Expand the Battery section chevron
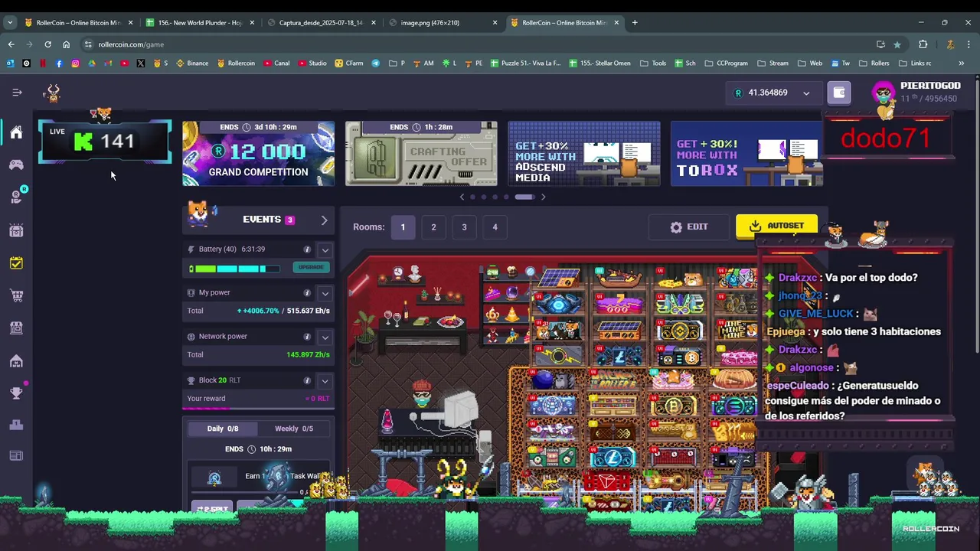 [325, 249]
